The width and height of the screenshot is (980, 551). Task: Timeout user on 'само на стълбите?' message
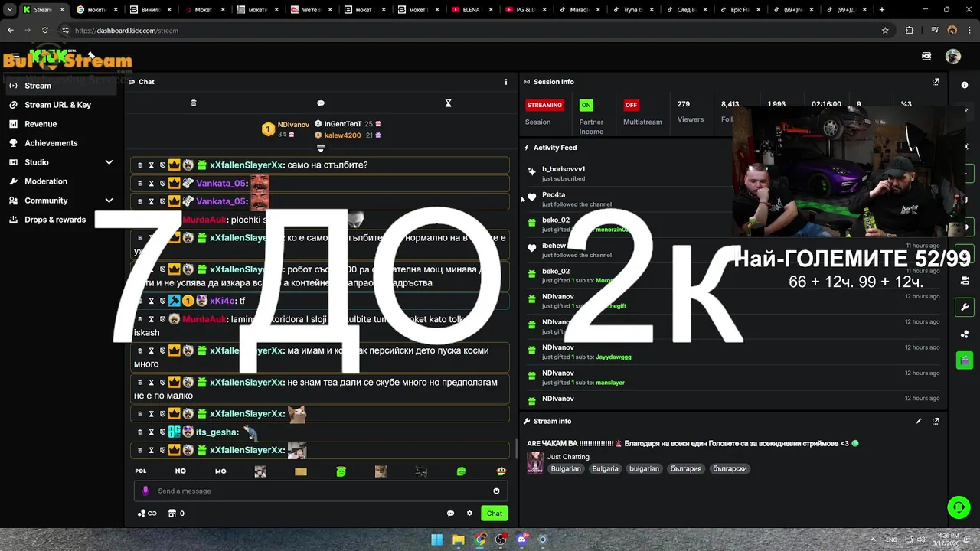pos(151,165)
